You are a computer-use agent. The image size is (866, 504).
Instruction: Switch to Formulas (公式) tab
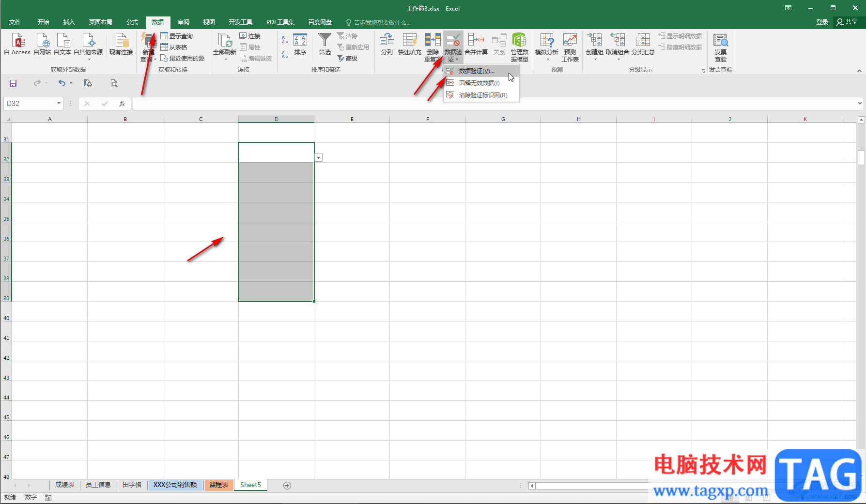(132, 22)
